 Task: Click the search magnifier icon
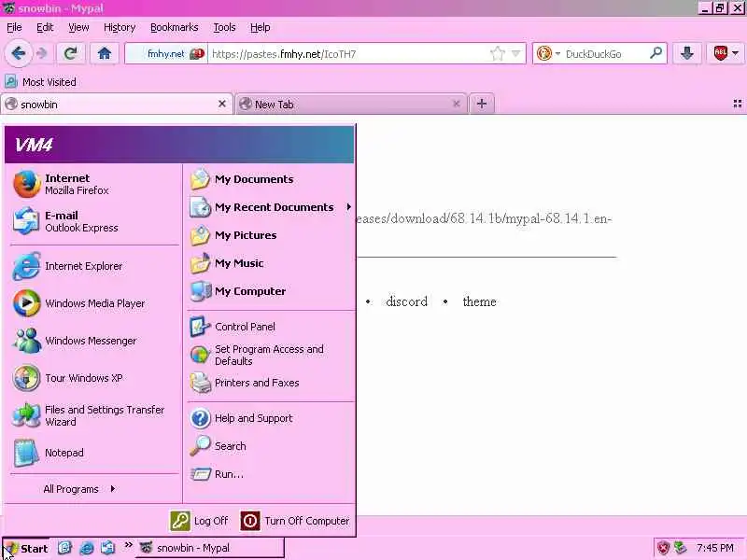656,53
